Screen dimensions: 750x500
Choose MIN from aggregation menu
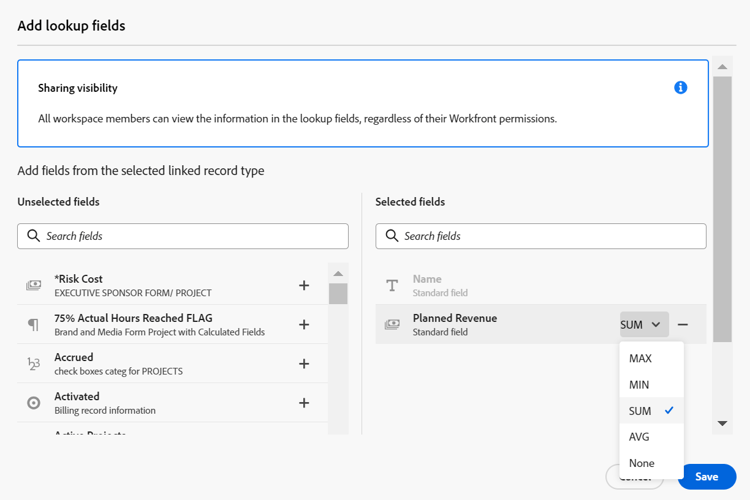[x=639, y=385]
